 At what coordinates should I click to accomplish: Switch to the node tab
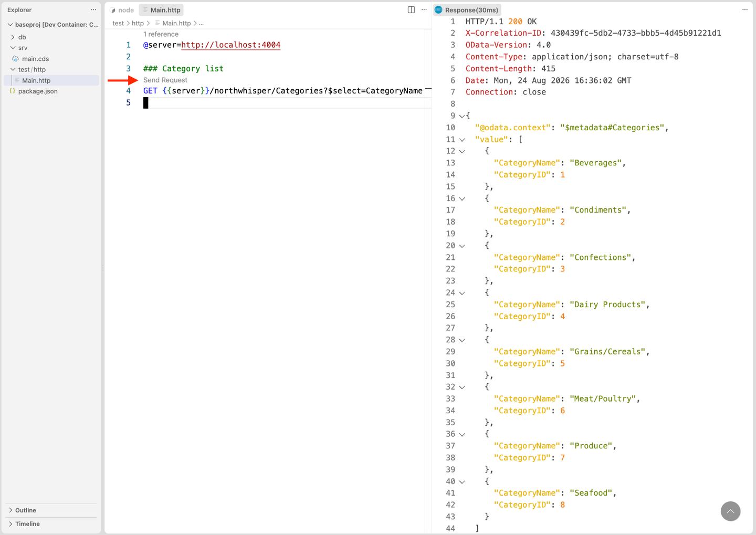(122, 10)
